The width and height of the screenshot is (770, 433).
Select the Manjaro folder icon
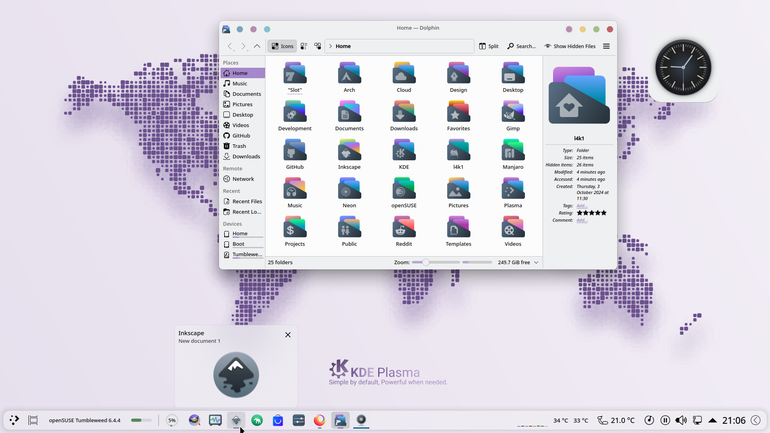click(x=513, y=150)
